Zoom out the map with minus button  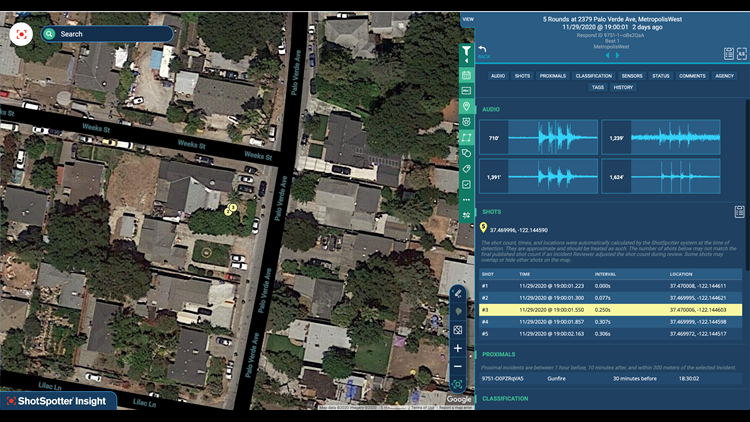[457, 366]
